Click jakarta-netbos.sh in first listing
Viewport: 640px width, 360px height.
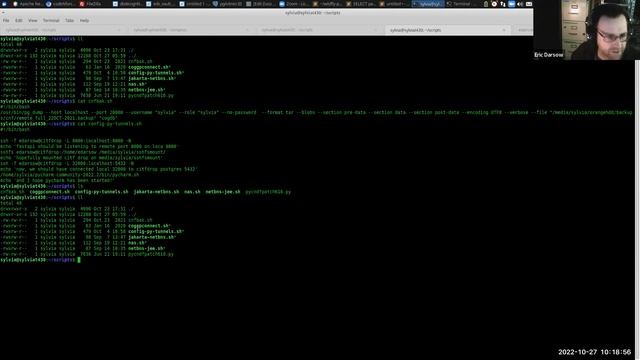(151, 78)
